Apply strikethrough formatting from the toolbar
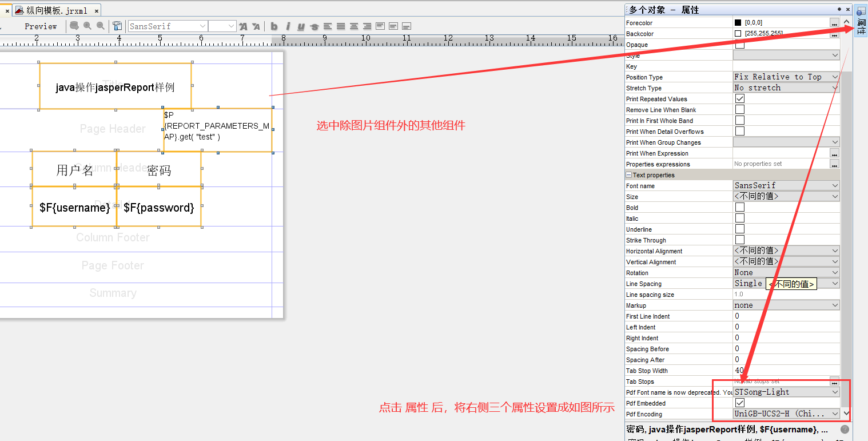Image resolution: width=868 pixels, height=441 pixels. [315, 26]
